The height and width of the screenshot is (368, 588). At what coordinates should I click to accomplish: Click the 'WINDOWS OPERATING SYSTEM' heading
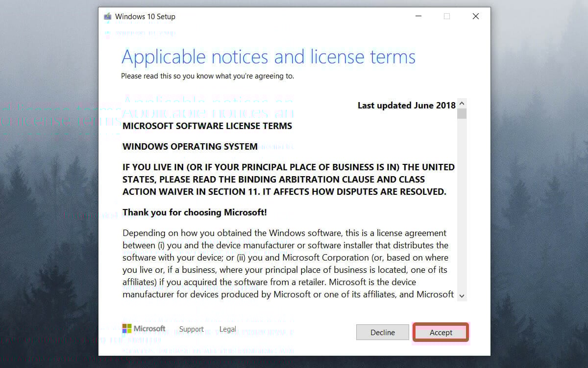tap(190, 147)
